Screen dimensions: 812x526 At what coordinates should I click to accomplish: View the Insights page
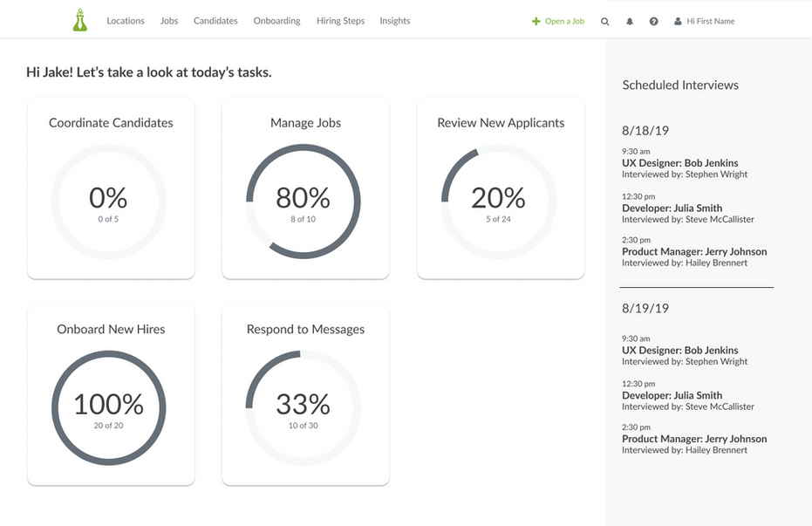394,21
